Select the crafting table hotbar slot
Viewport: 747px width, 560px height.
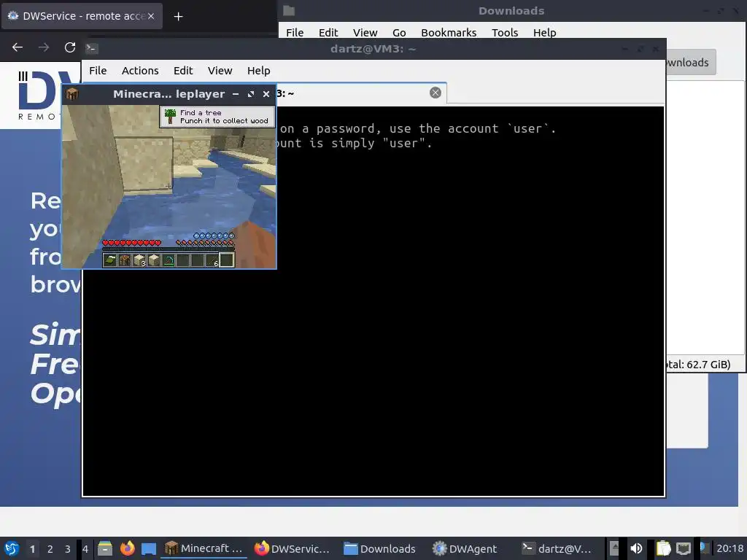[x=124, y=260]
